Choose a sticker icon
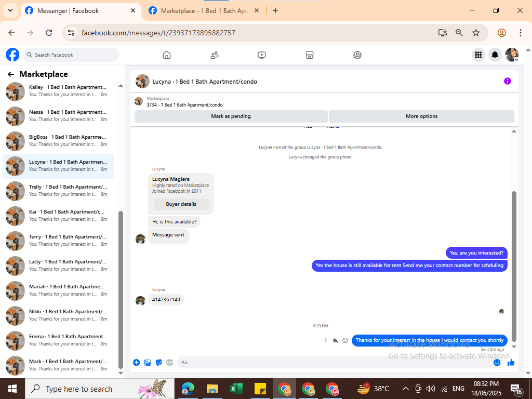 pos(159,362)
